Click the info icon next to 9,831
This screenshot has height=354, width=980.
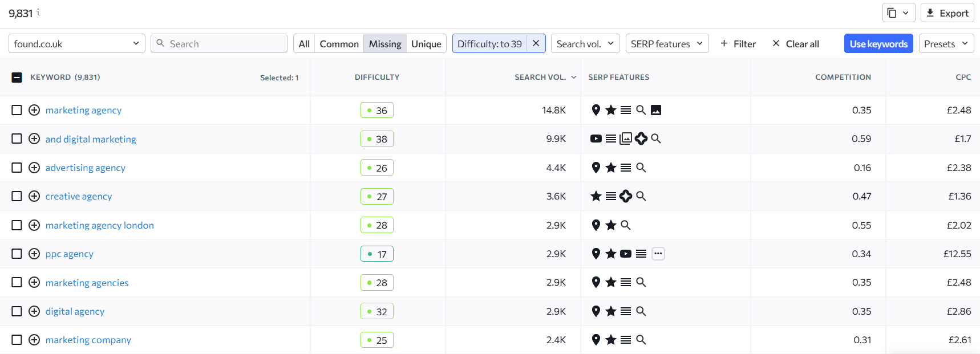[x=38, y=12]
